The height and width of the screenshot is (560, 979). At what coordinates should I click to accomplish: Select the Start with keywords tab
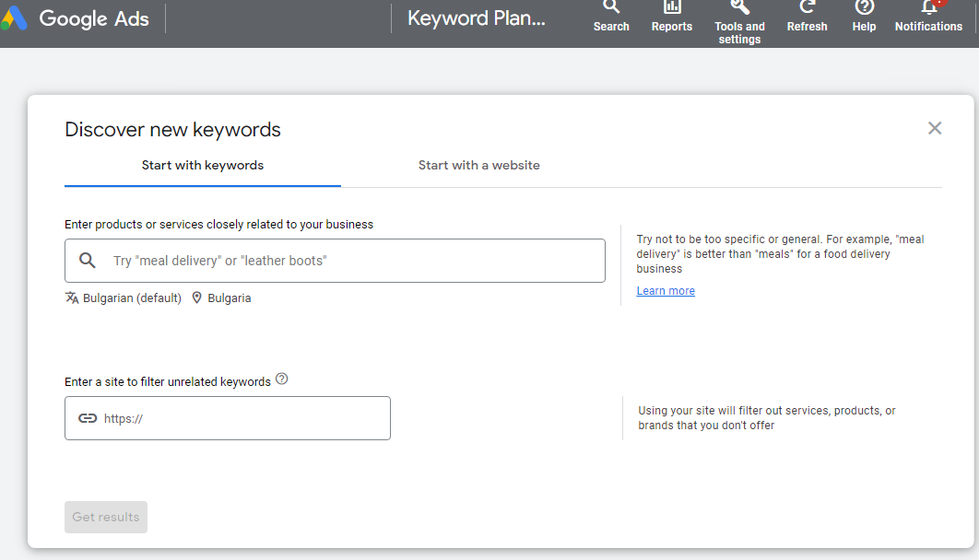click(203, 166)
